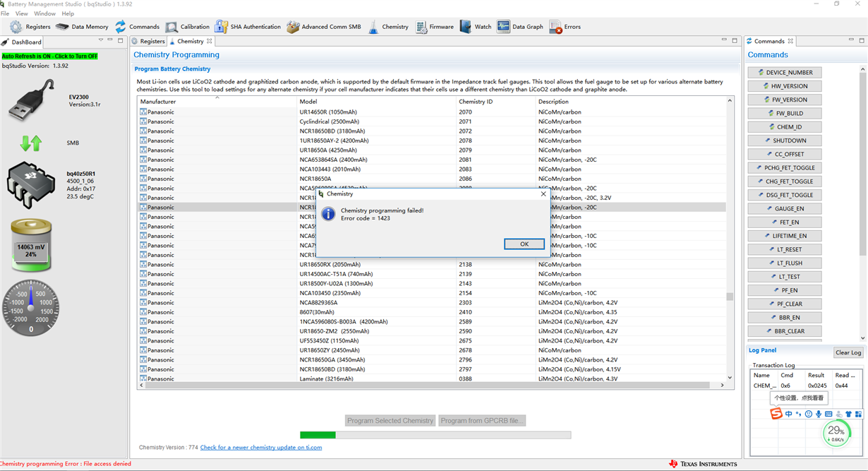Toggle the Chinese 中 input mode icon
The height and width of the screenshot is (471, 868).
[789, 414]
